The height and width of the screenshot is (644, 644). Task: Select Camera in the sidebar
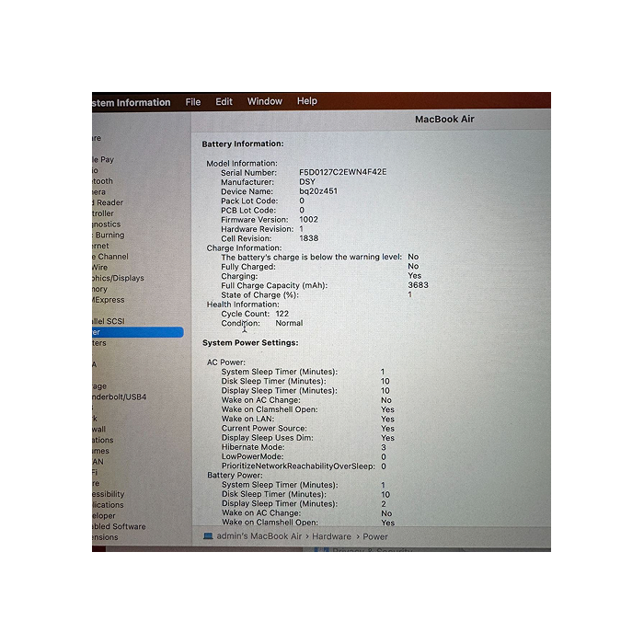[x=99, y=191]
